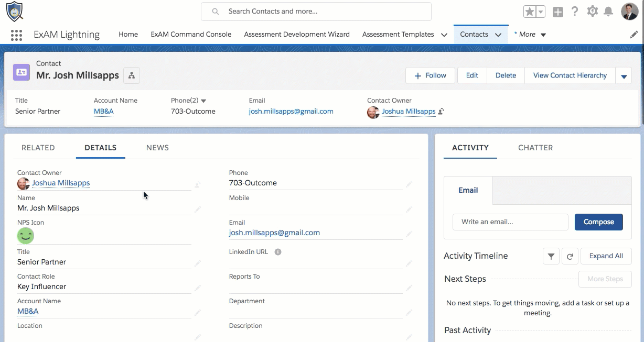The height and width of the screenshot is (342, 644).
Task: Click the Search Contacts and more field
Action: point(316,12)
